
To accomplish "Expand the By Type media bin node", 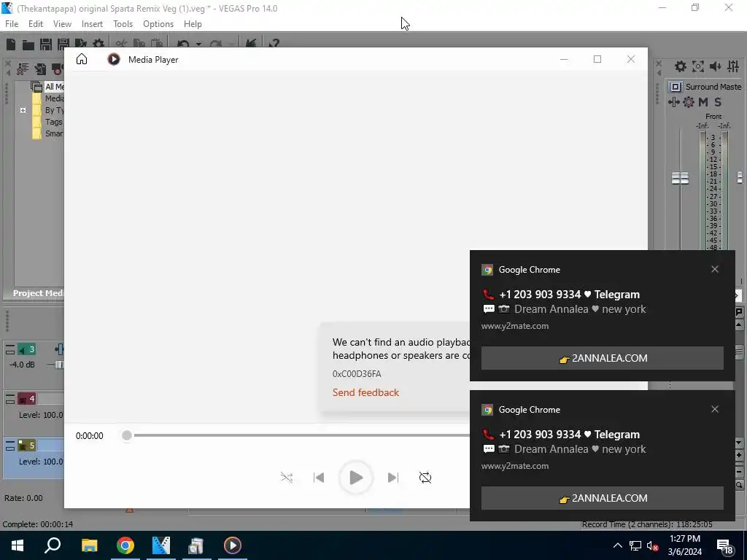I will (x=23, y=110).
